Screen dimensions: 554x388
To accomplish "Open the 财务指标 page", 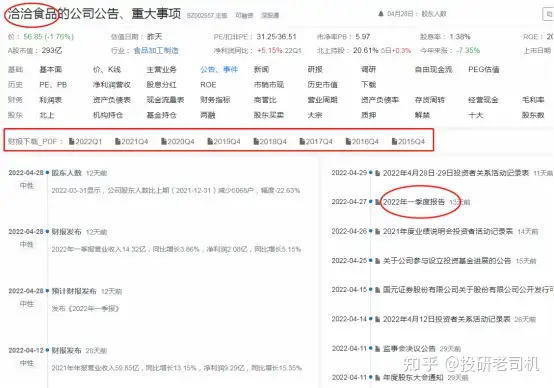I will (x=215, y=100).
